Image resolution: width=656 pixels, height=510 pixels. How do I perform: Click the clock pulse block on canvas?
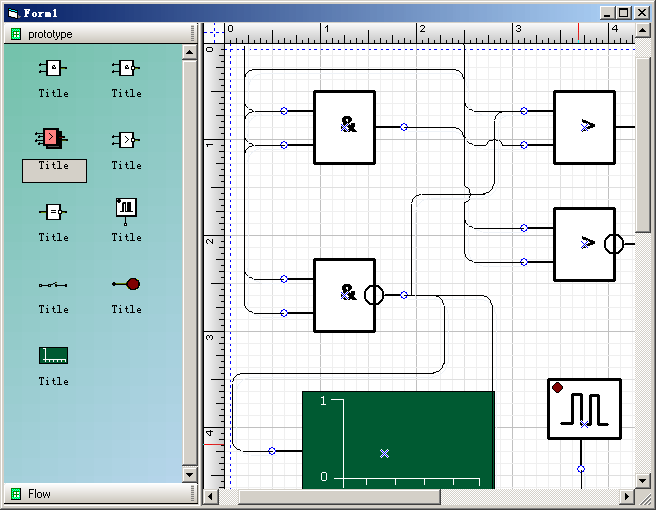(584, 408)
